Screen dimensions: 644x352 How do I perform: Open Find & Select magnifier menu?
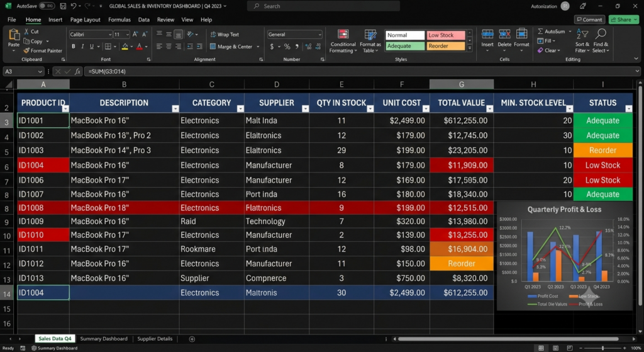coord(601,41)
